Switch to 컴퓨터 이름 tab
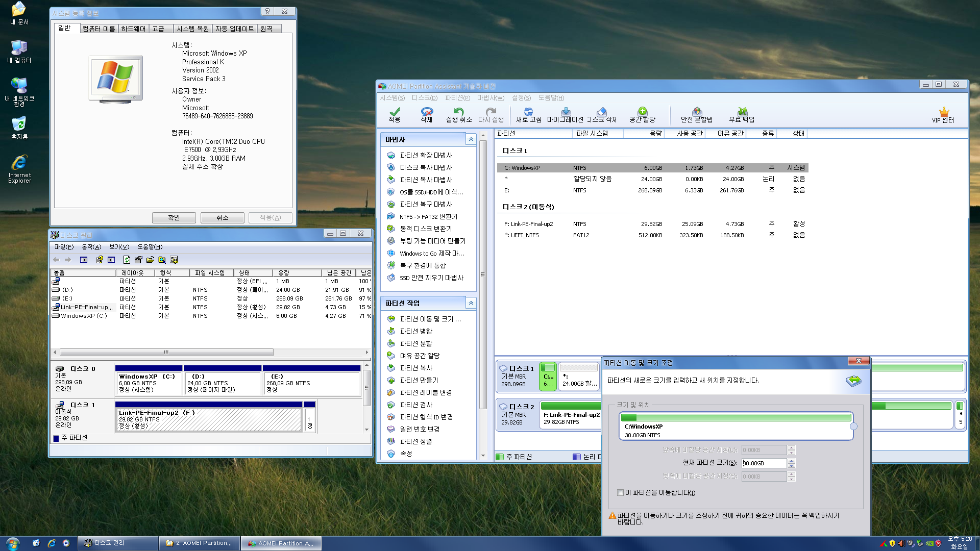The height and width of the screenshot is (551, 980). [99, 29]
